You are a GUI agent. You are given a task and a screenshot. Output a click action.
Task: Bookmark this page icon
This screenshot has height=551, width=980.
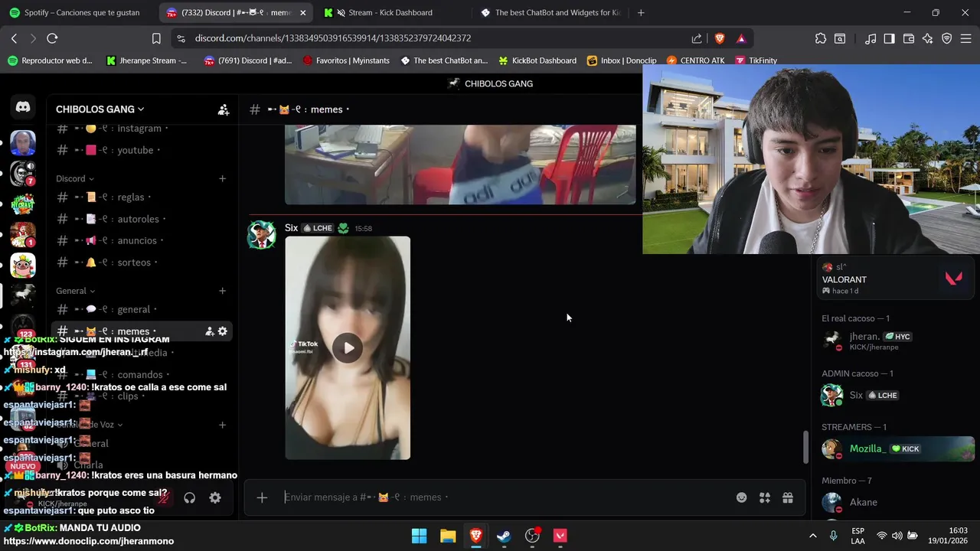pos(156,38)
